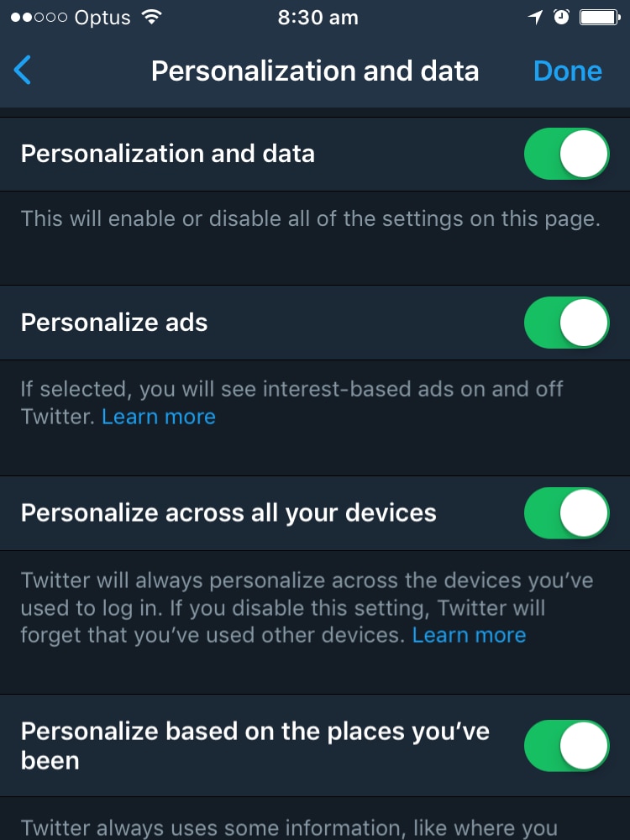Tap the alarm clock status icon
Image resolution: width=630 pixels, height=840 pixels.
pyautogui.click(x=561, y=17)
